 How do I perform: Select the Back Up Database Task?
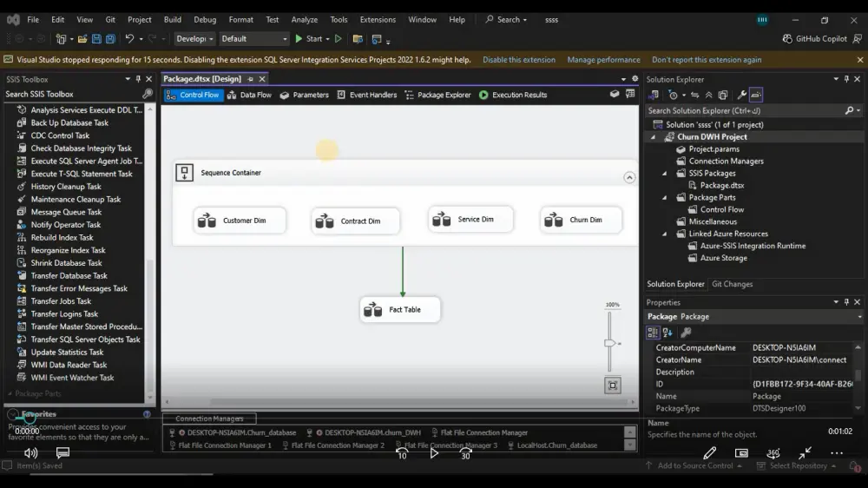[x=69, y=123]
